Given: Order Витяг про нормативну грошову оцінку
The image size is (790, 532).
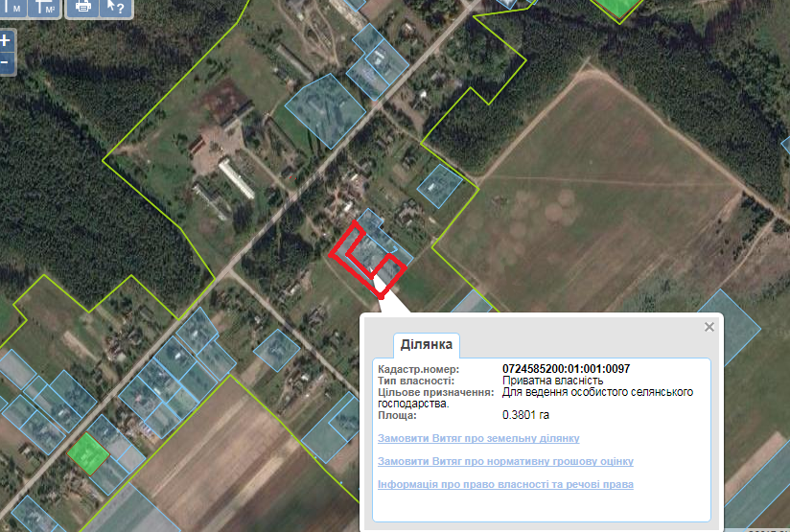Looking at the screenshot, I should point(505,461).
